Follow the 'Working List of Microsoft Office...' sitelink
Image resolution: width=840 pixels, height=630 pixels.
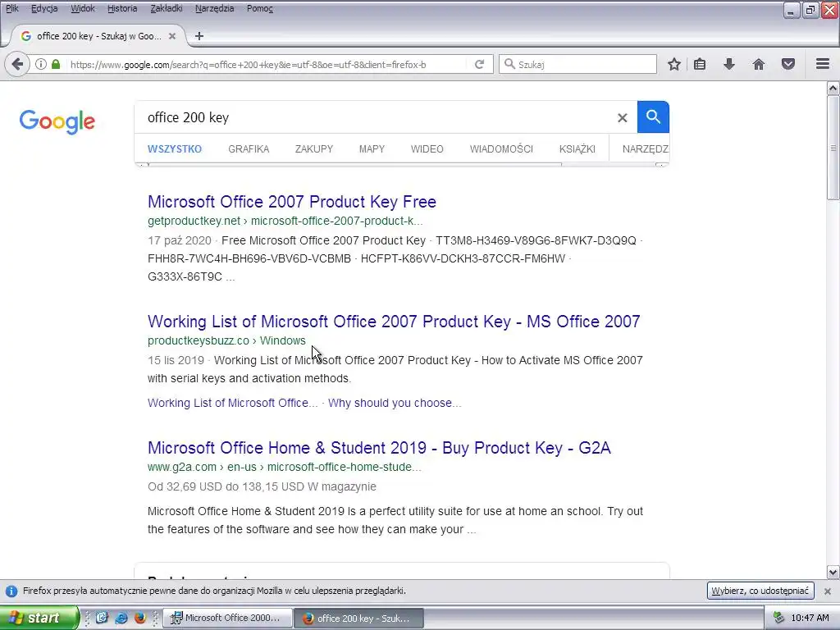click(232, 403)
